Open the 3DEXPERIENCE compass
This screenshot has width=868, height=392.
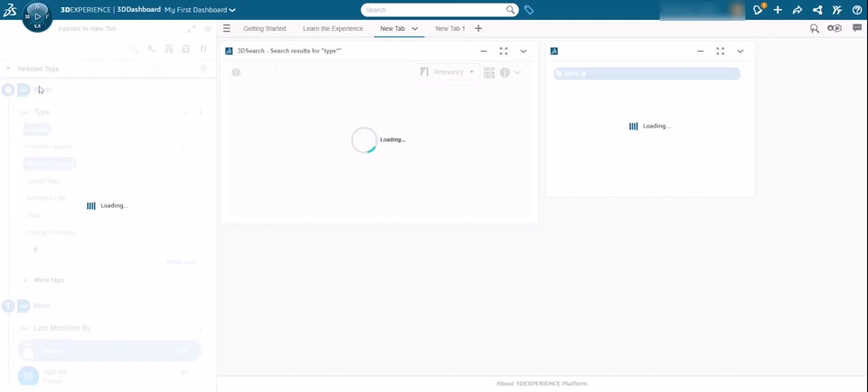(37, 16)
